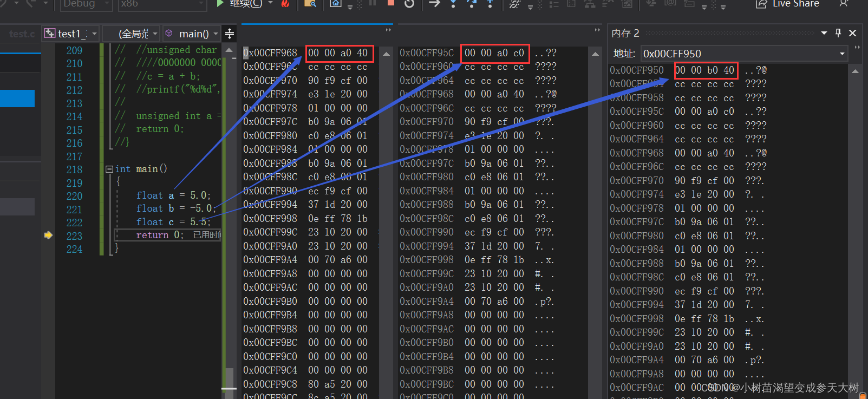This screenshot has height=399, width=868.
Task: Click memory row address 0x00CFF9C4
Action: [270, 370]
